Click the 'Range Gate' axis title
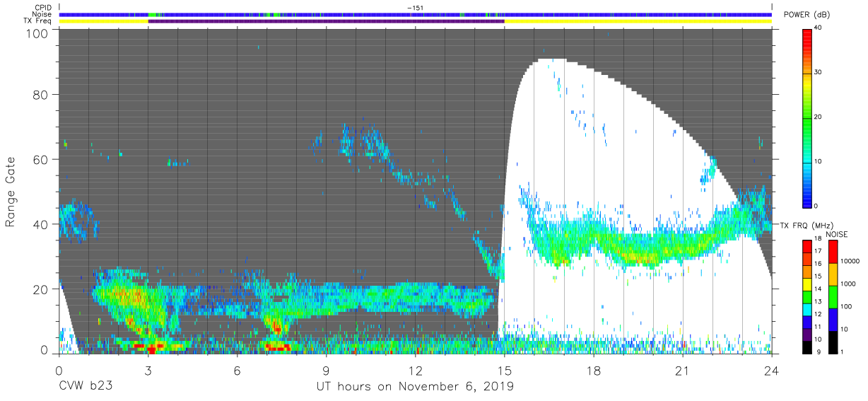 point(11,192)
